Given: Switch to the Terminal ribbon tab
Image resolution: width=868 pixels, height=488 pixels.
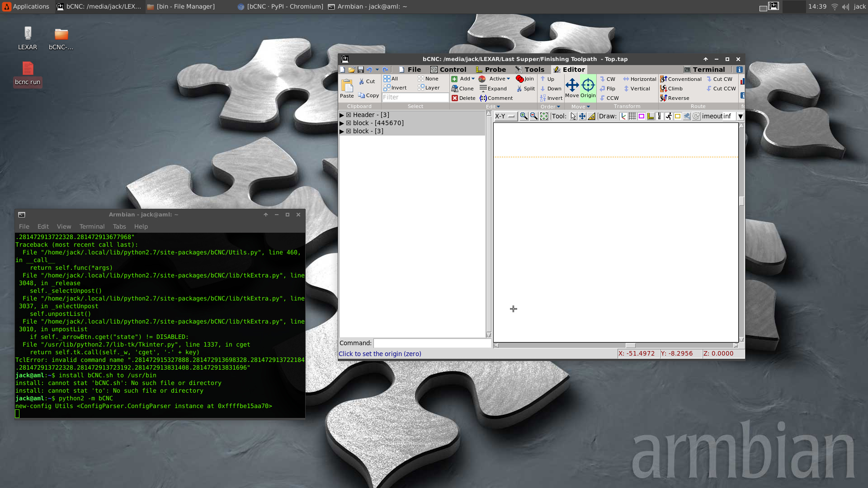Looking at the screenshot, I should pos(704,70).
